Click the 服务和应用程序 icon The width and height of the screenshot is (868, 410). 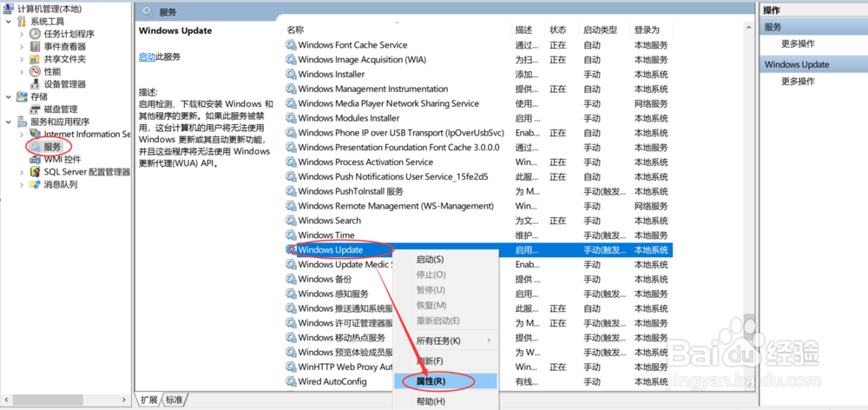pos(23,122)
